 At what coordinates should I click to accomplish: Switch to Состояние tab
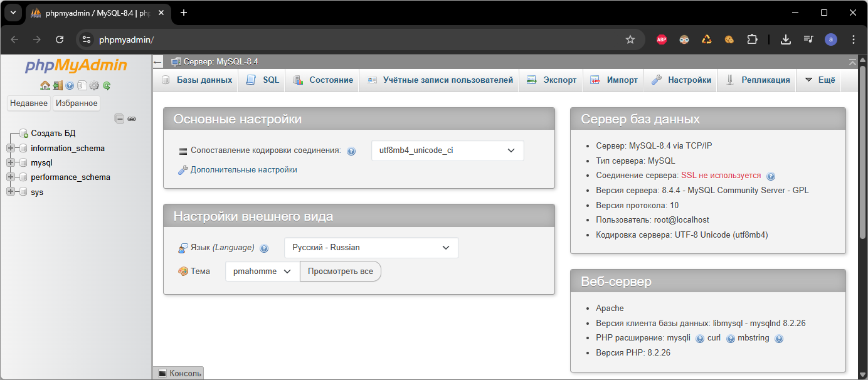tap(323, 80)
